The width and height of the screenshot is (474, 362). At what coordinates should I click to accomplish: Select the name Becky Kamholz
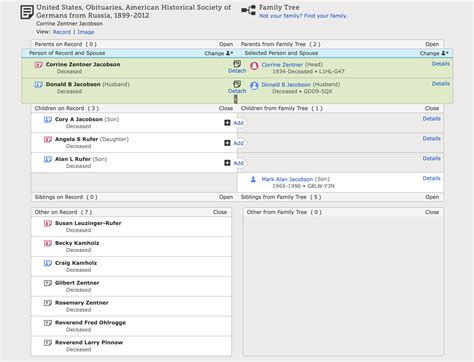[77, 243]
